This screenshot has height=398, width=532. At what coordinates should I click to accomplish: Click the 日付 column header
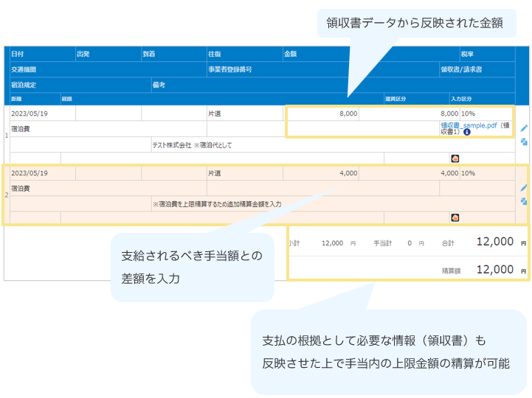(x=17, y=54)
